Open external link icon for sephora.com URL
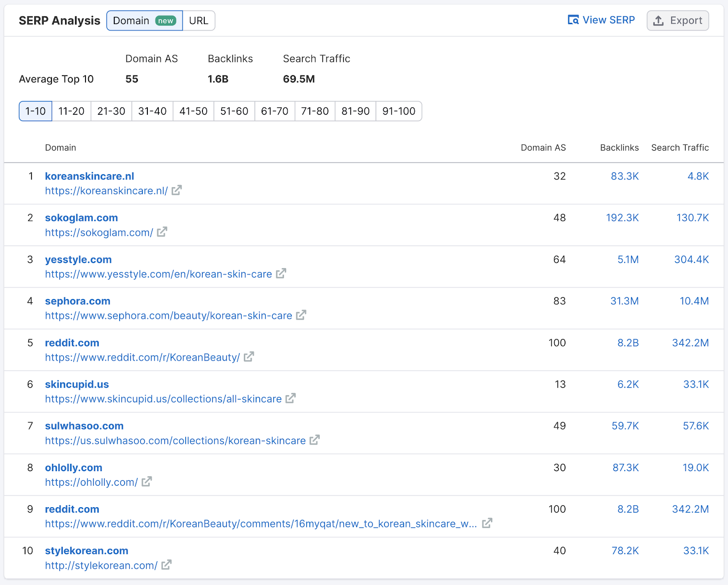This screenshot has height=585, width=728. (x=301, y=315)
